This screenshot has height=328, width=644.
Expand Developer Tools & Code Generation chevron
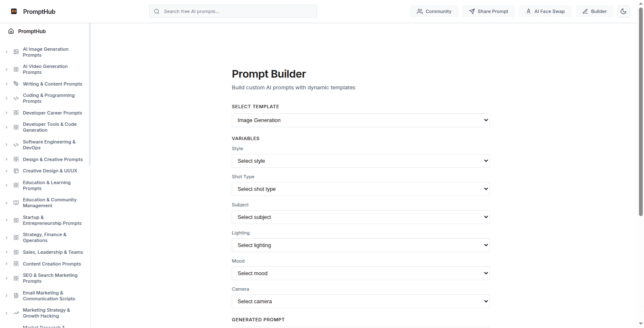(6, 127)
